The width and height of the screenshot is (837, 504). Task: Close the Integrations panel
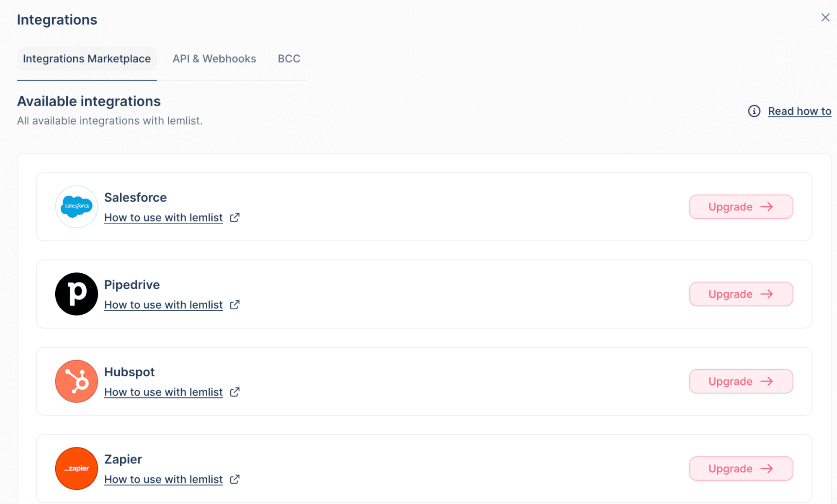[825, 18]
